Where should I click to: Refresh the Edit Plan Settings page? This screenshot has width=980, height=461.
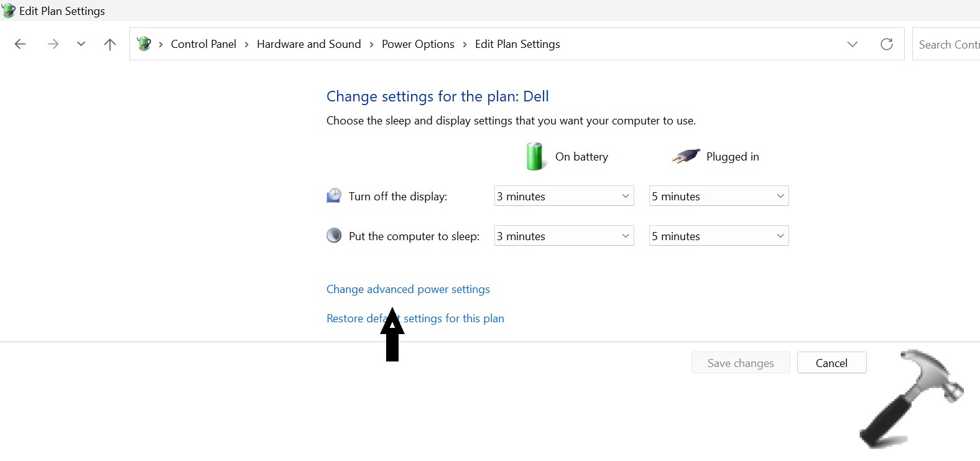(x=887, y=44)
